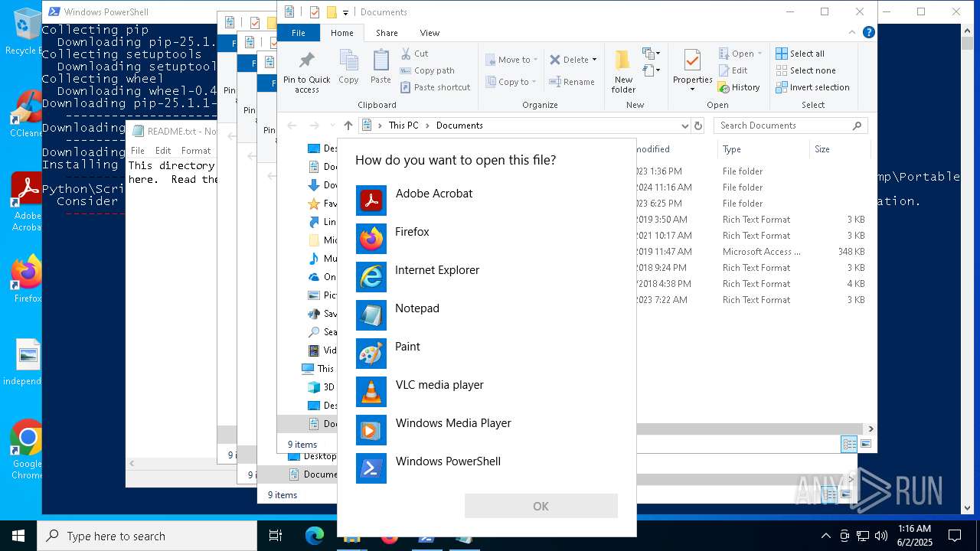This screenshot has width=980, height=551.
Task: Open Edit menu in README Notepad window
Action: [163, 151]
